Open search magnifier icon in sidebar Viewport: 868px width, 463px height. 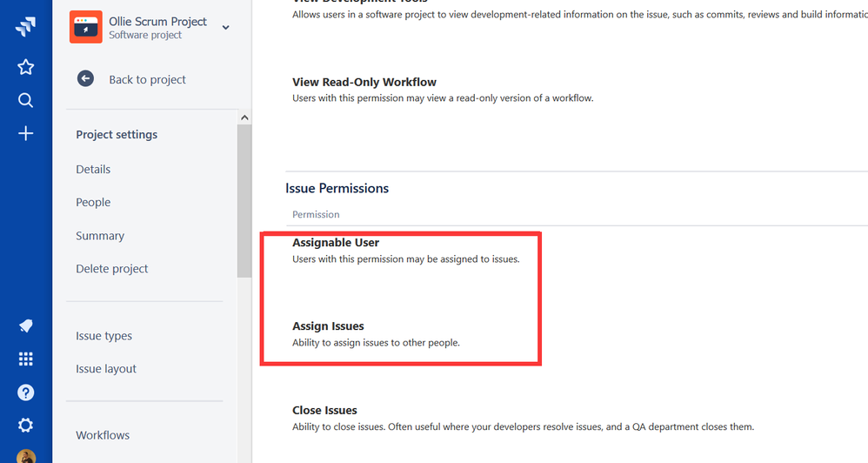click(25, 100)
